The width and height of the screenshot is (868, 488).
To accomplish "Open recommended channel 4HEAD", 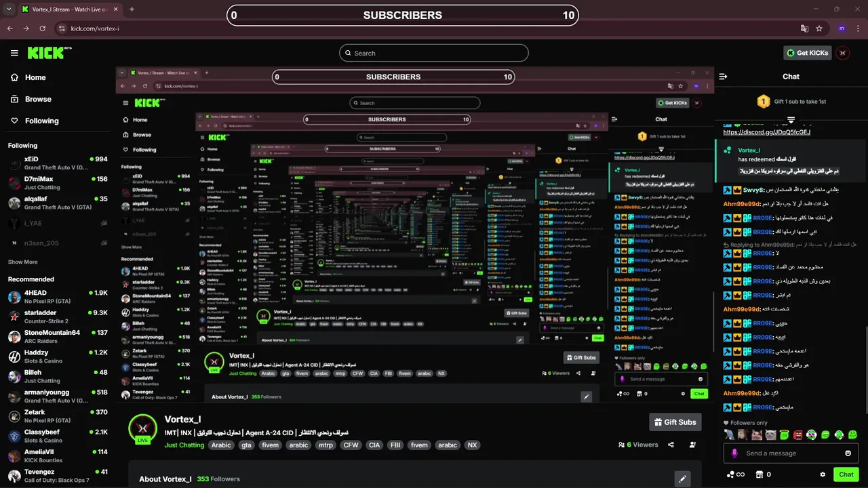I will (58, 297).
